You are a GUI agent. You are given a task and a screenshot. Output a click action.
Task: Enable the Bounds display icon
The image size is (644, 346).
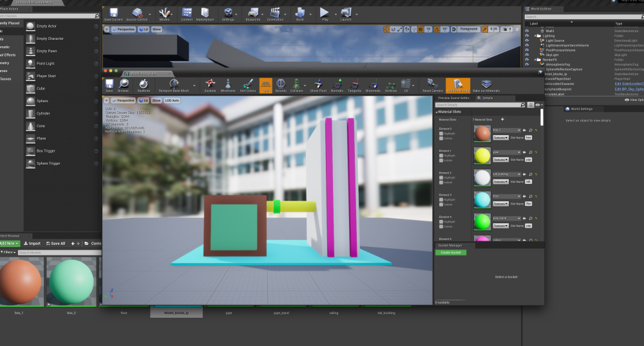pyautogui.click(x=281, y=85)
